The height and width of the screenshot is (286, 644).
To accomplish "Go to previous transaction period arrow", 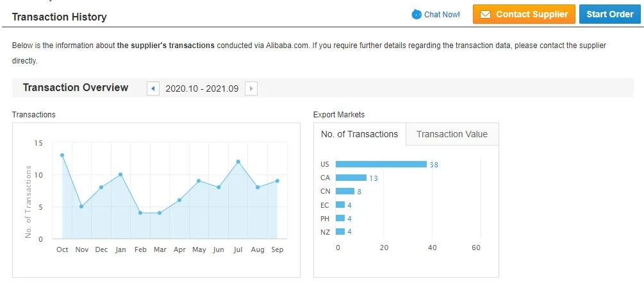I will coord(153,88).
